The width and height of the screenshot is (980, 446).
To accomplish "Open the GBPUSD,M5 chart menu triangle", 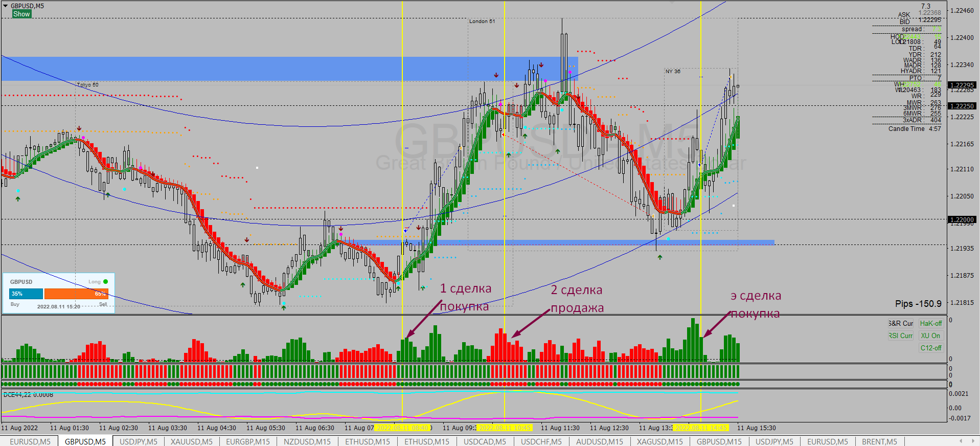I will 5,6.
